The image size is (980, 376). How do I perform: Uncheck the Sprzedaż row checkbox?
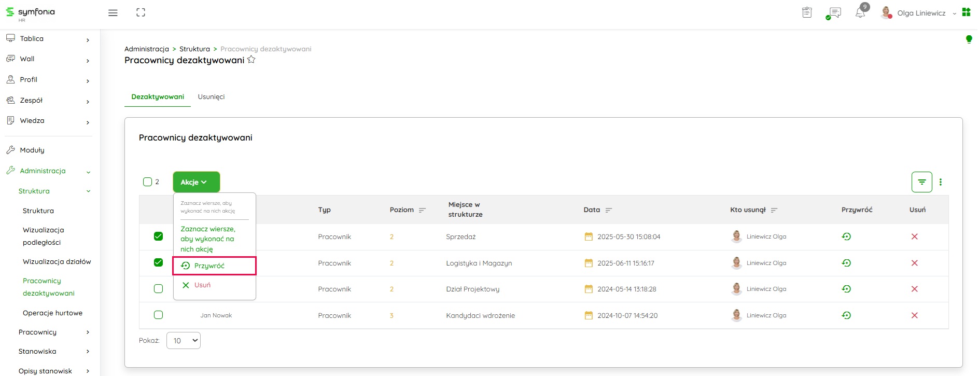159,236
